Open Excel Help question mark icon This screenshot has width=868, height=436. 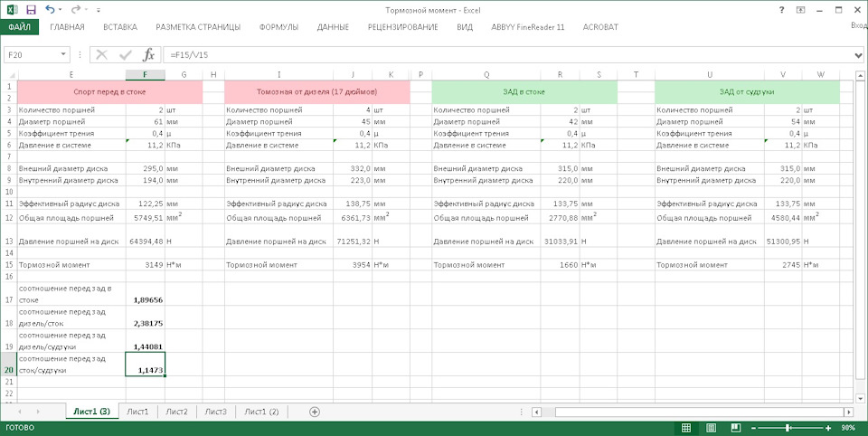(780, 9)
